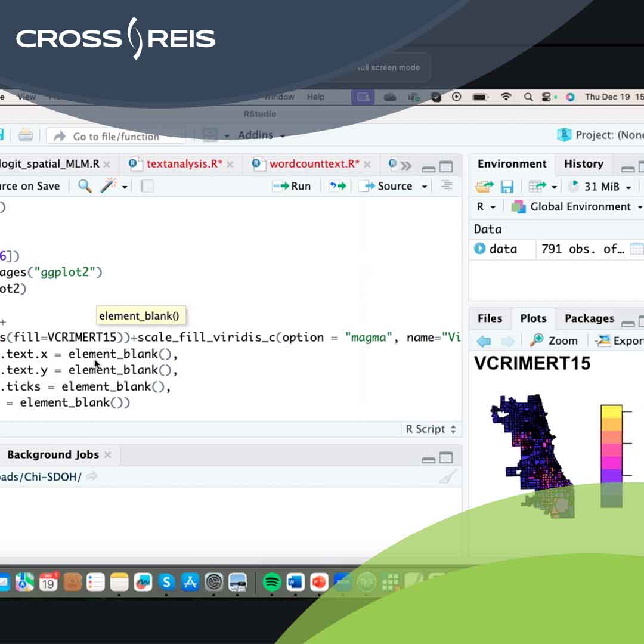Open Wi-Fi status in menu bar
Screen dimensions: 644x644
506,97
